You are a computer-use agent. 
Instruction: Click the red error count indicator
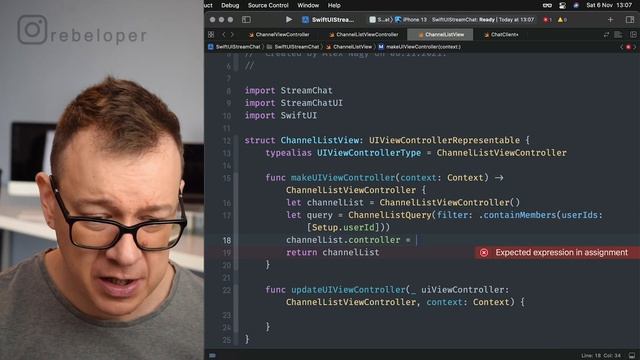point(547,20)
